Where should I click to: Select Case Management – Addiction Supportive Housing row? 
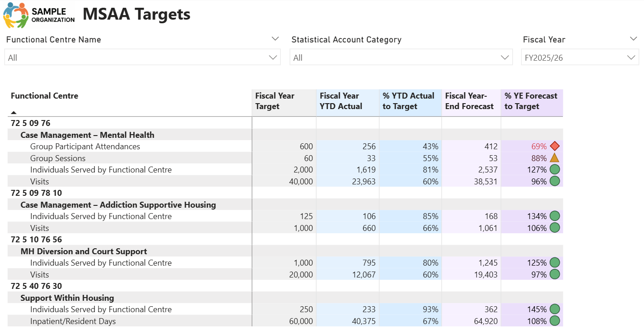pyautogui.click(x=118, y=205)
